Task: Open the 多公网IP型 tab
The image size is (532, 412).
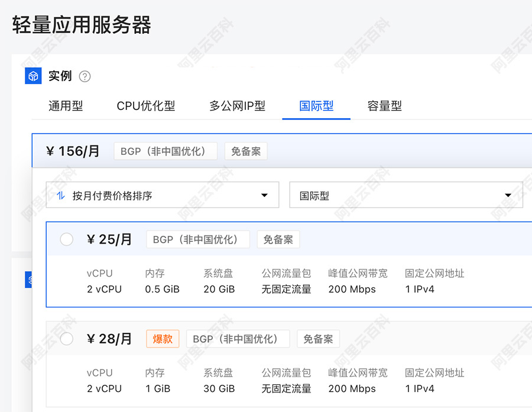Action: [236, 106]
